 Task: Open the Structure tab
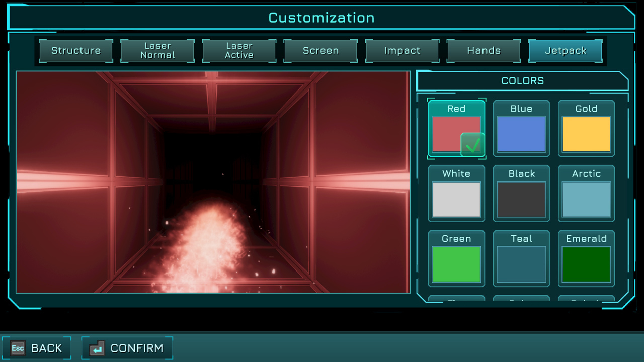pyautogui.click(x=76, y=51)
